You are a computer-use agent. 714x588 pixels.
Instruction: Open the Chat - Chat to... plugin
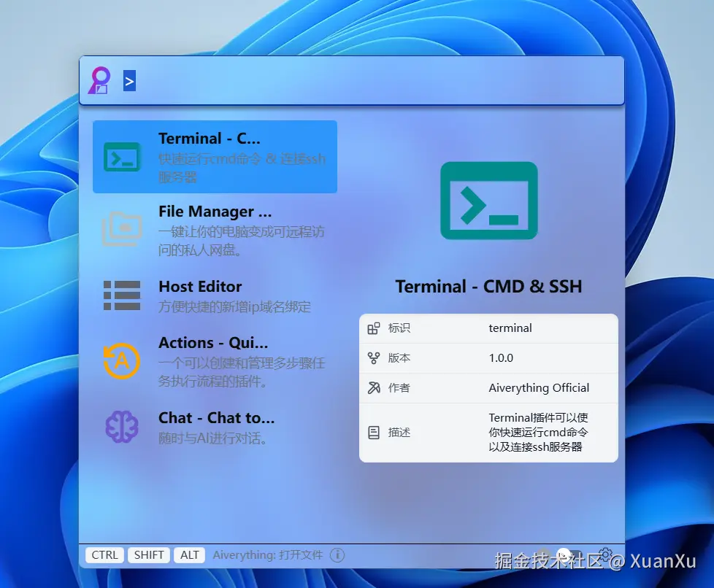[215, 428]
